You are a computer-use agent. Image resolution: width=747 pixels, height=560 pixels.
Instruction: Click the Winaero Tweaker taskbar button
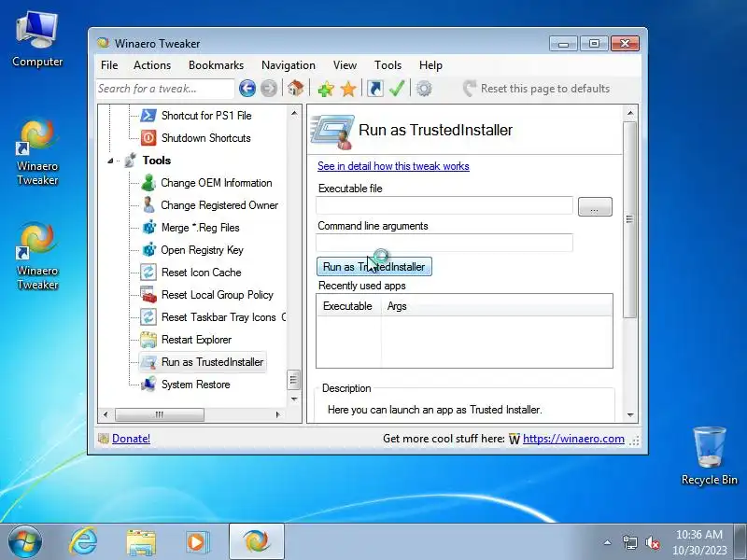[x=256, y=541]
